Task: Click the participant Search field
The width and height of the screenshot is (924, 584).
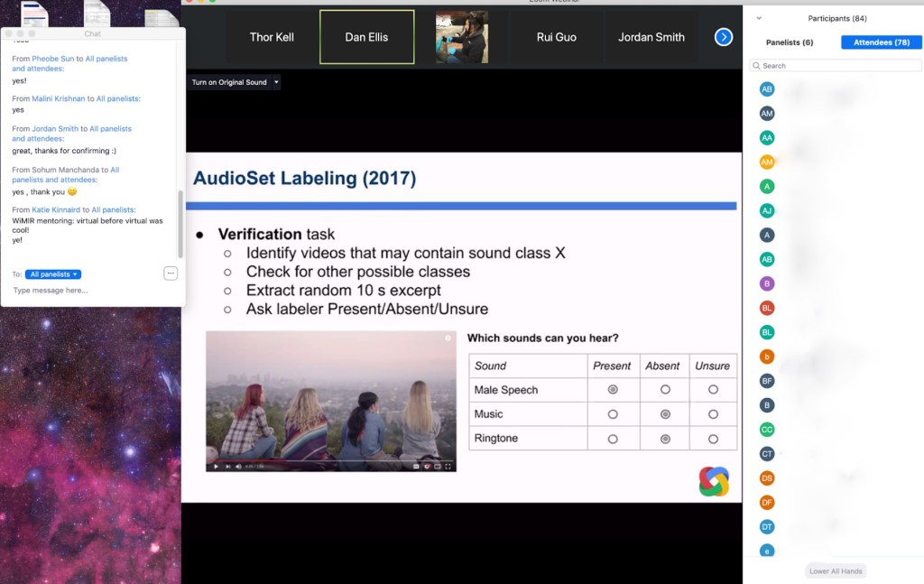Action: [835, 65]
